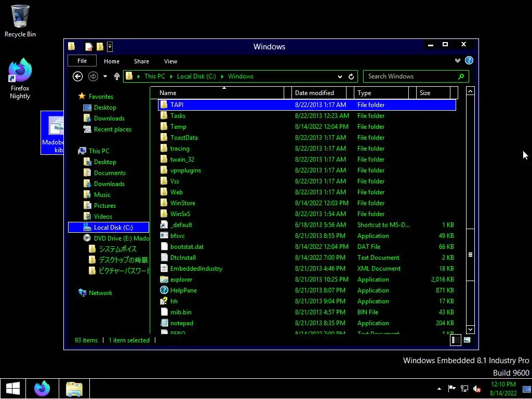Select the DtcInstall text document icon
The width and height of the screenshot is (532, 399).
(x=164, y=258)
